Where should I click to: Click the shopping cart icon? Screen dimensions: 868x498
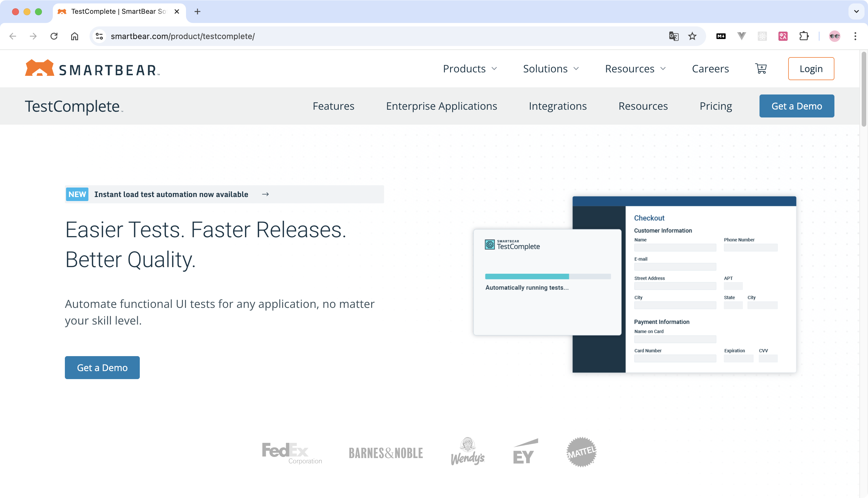(x=761, y=68)
